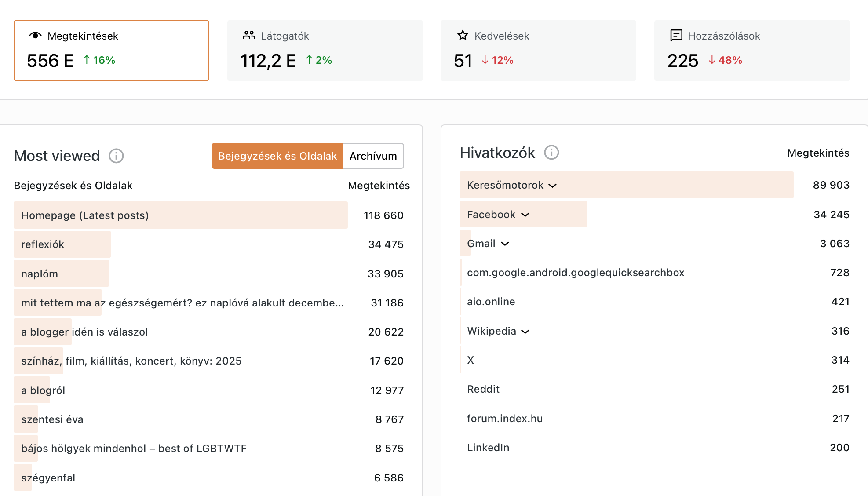Select the Kedvelések stats card

538,51
